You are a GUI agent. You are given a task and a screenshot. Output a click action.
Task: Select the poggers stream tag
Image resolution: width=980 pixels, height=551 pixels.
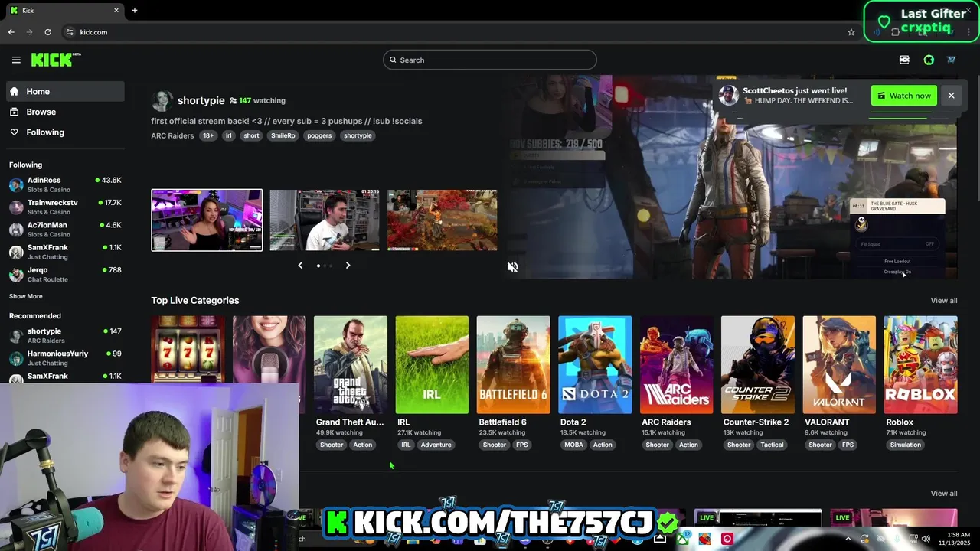pos(319,135)
